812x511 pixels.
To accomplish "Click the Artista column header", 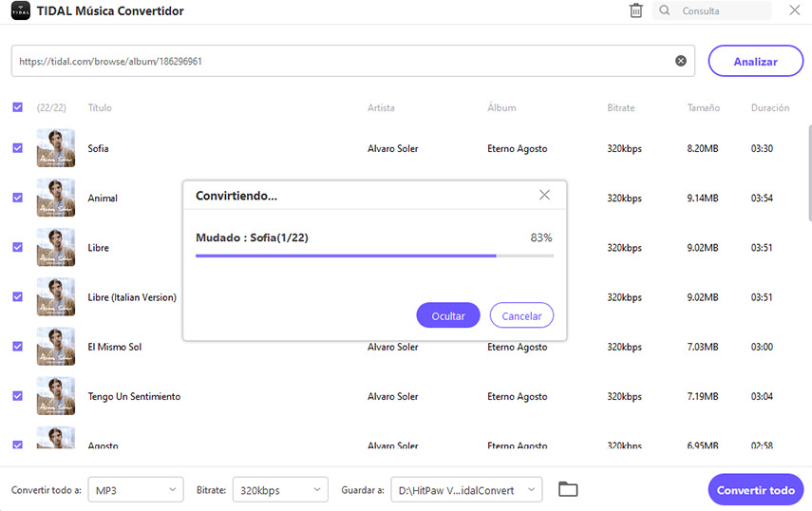I will (381, 107).
